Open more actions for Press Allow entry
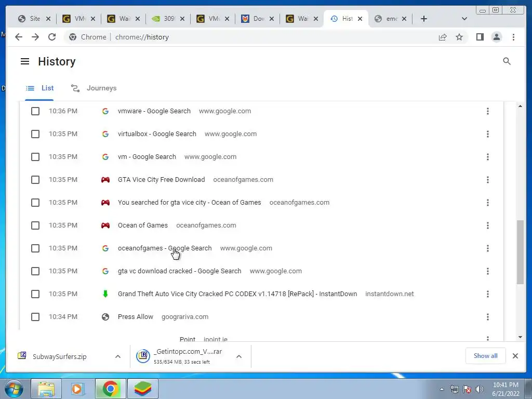The height and width of the screenshot is (399, 532). pos(487,317)
